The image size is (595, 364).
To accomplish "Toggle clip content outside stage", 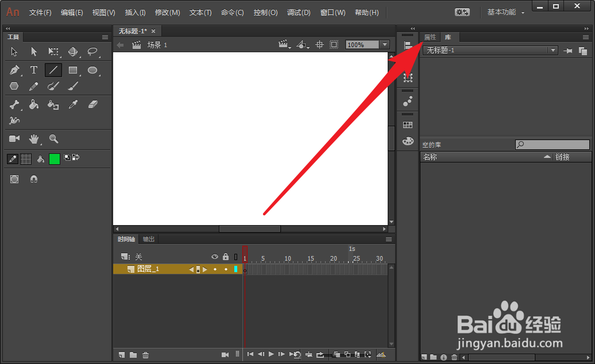I will pyautogui.click(x=334, y=45).
